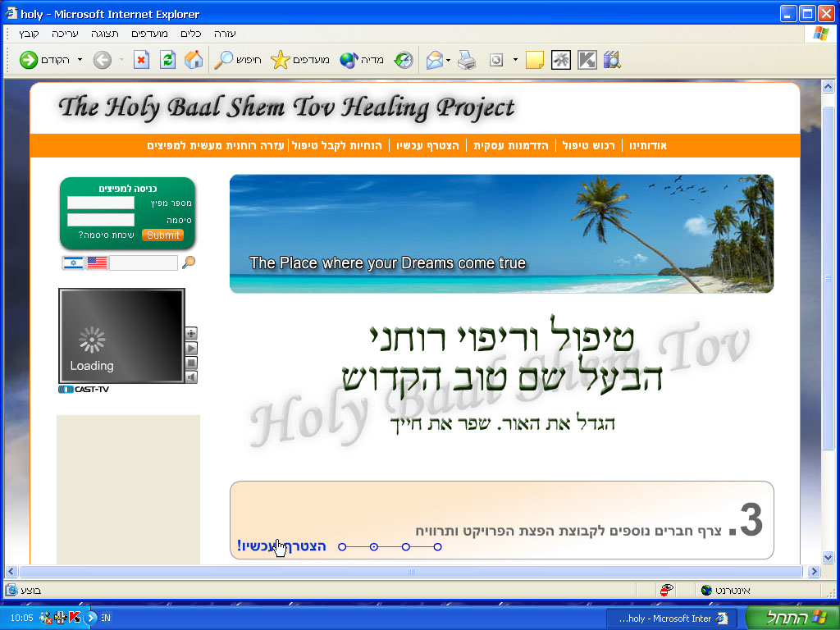This screenshot has width=840, height=630.
Task: Click הצטרף עכשיו! link in step box
Action: (x=281, y=546)
